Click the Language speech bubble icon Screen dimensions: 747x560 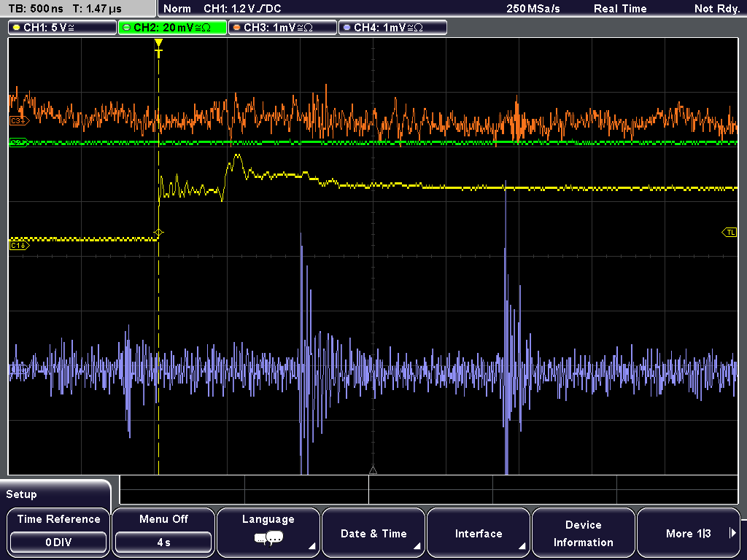click(268, 539)
